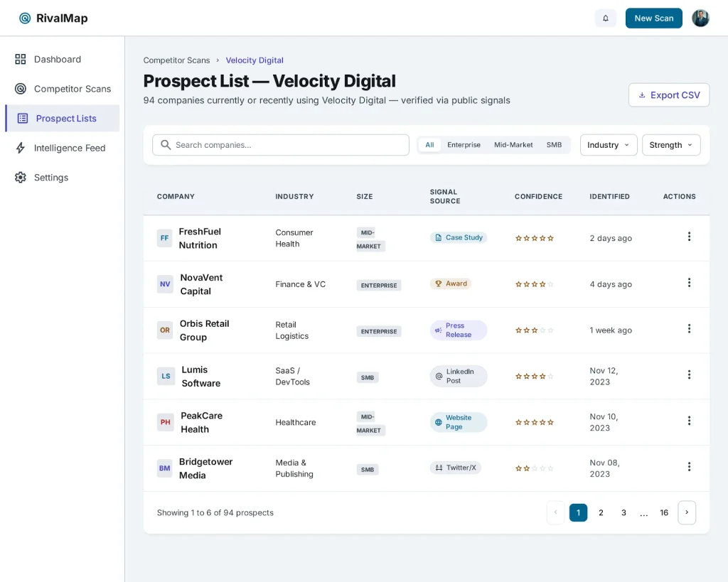
Task: Click the Website Page signal badge
Action: click(459, 422)
